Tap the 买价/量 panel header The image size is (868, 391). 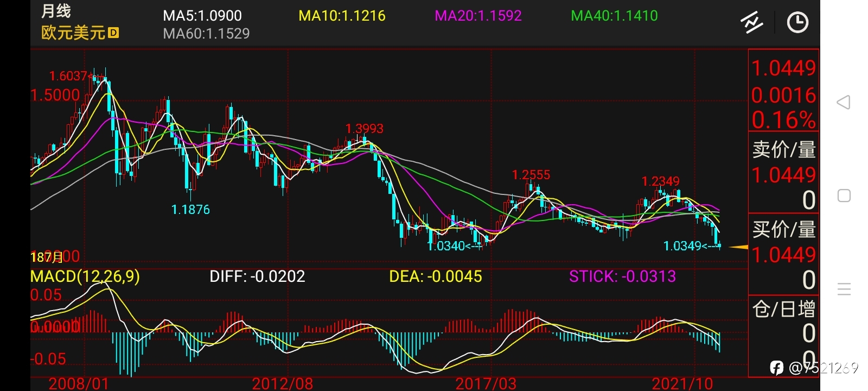pos(784,229)
